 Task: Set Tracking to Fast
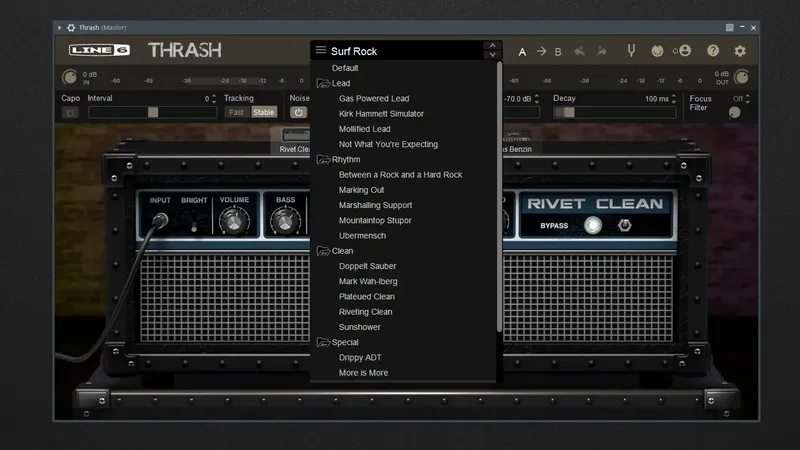click(236, 113)
